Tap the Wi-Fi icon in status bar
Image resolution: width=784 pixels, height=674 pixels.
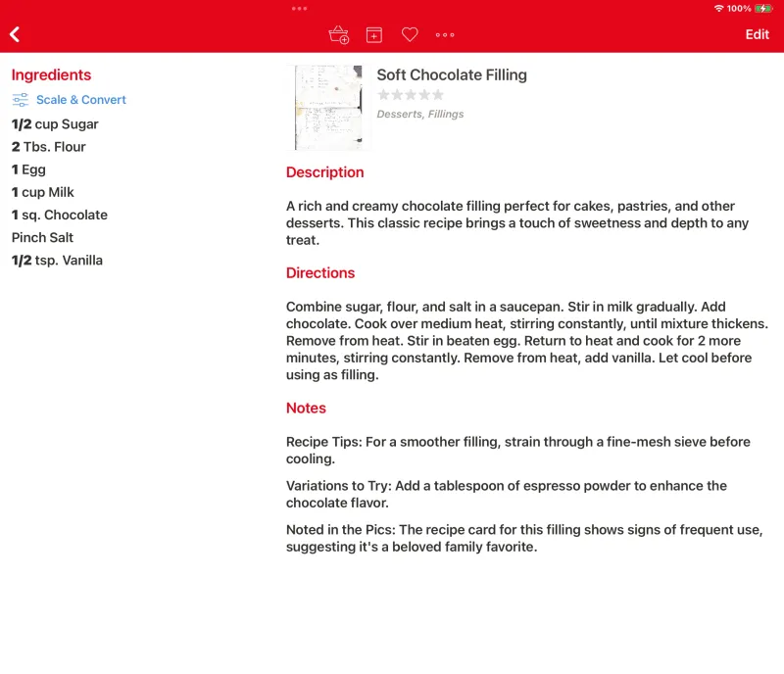716,8
